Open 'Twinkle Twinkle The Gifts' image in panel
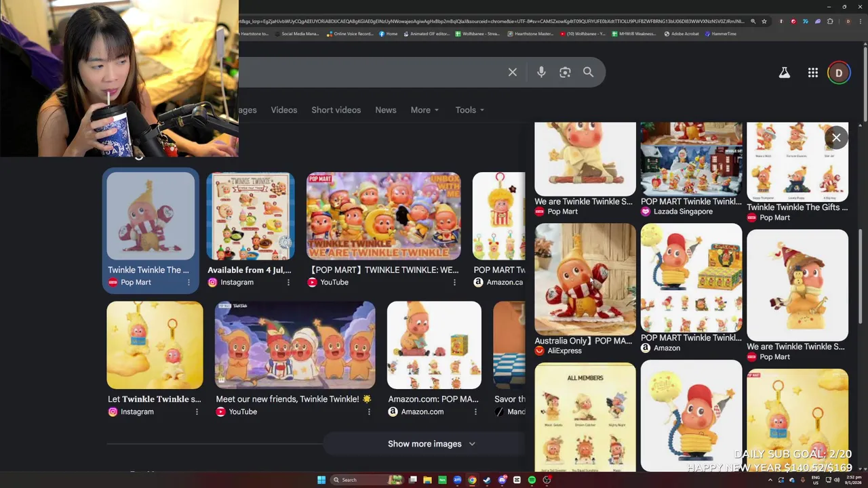The image size is (868, 488). click(797, 162)
